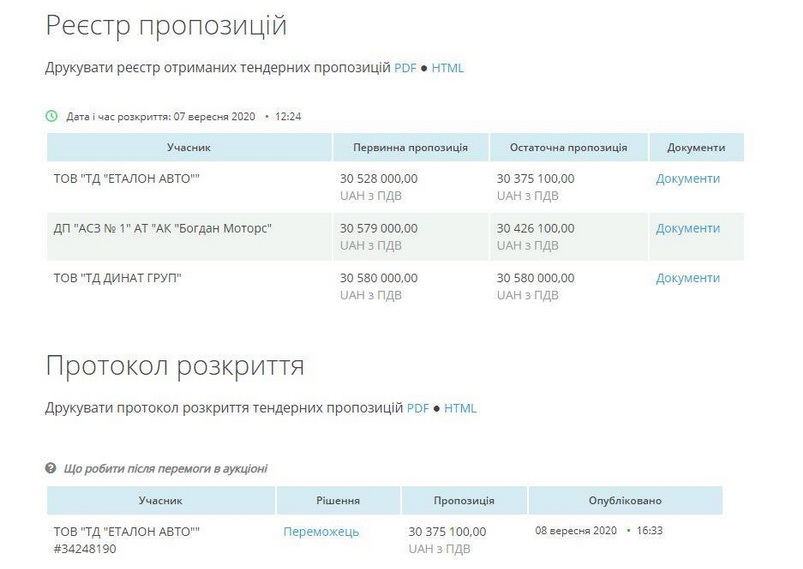Viewport: 803px width, 569px height.
Task: Open PDF of the received proposals register
Action: [x=403, y=68]
